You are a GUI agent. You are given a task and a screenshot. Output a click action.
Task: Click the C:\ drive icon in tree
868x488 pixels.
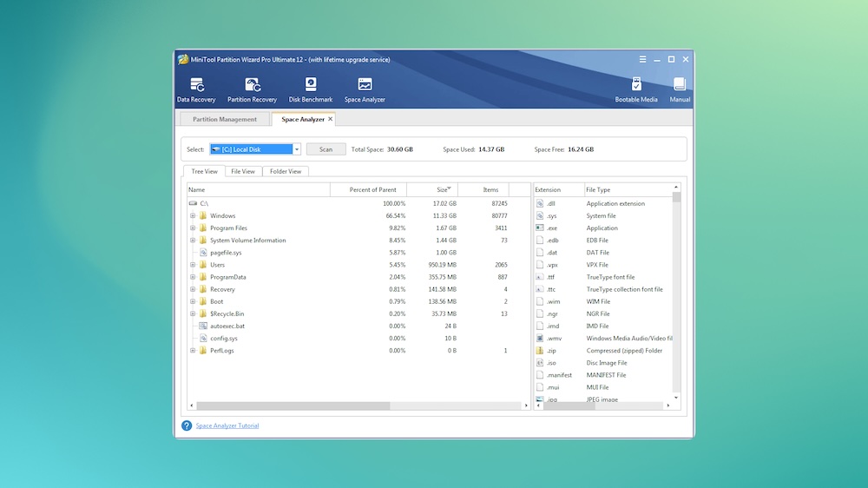(x=193, y=203)
